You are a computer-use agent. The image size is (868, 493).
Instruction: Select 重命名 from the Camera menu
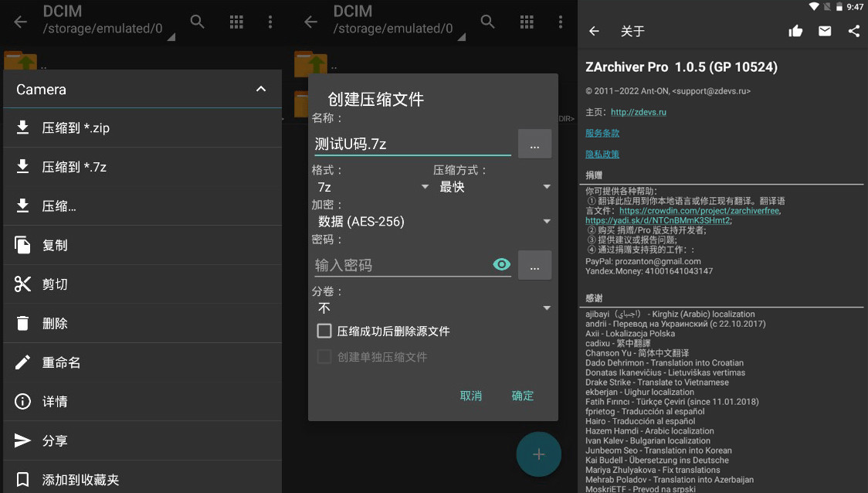(142, 362)
